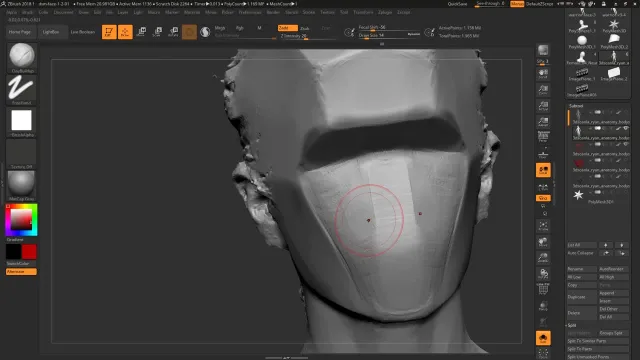The height and width of the screenshot is (360, 640).
Task: Adjust the Z Intensity slider
Action: pyautogui.click(x=307, y=36)
